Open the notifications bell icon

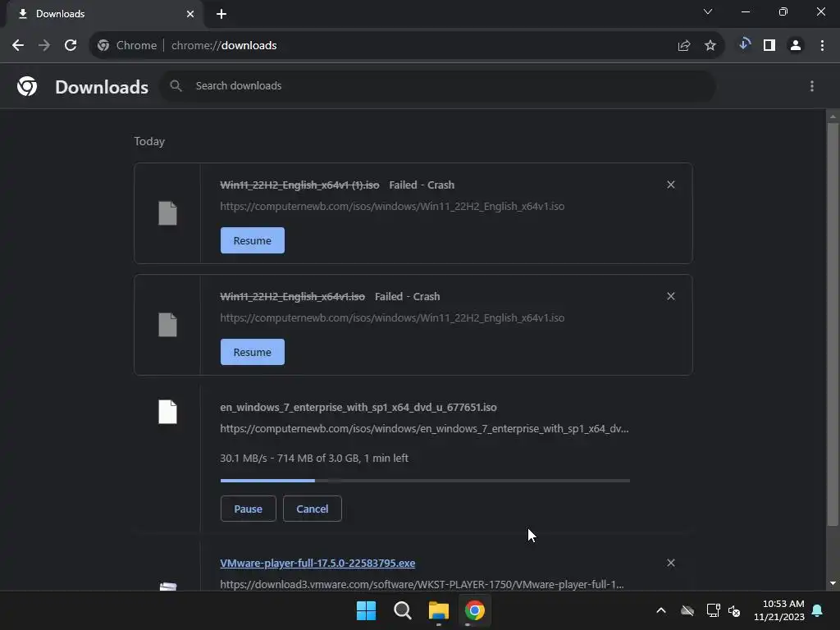(x=818, y=610)
